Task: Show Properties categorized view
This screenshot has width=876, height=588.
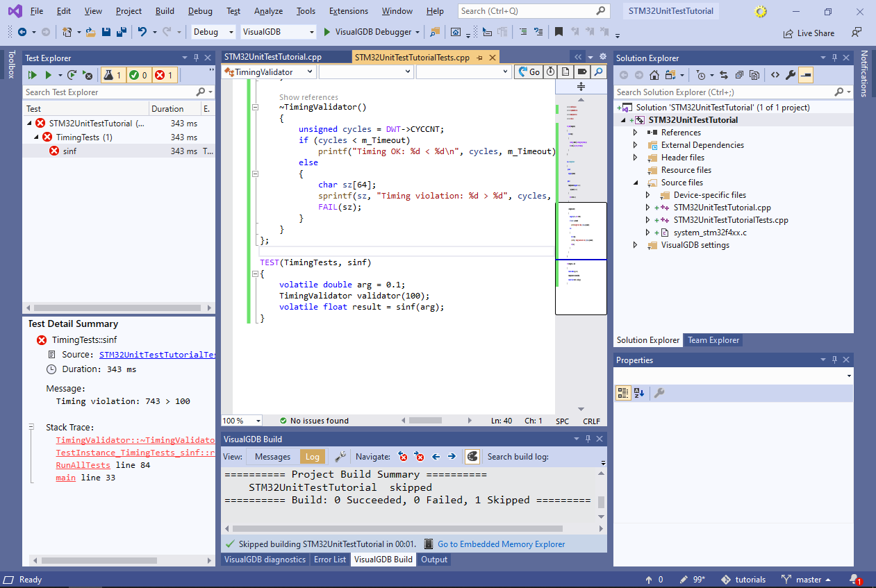Action: pyautogui.click(x=623, y=393)
